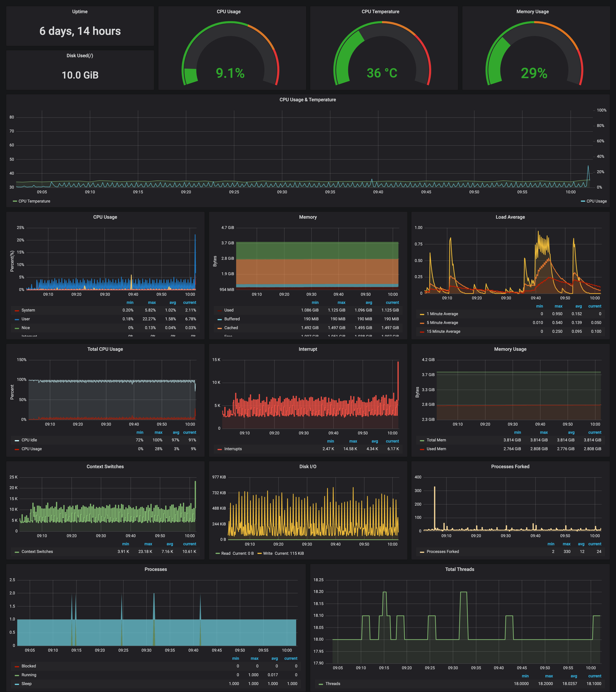Click the System series color icon
The image size is (616, 692).
17,311
